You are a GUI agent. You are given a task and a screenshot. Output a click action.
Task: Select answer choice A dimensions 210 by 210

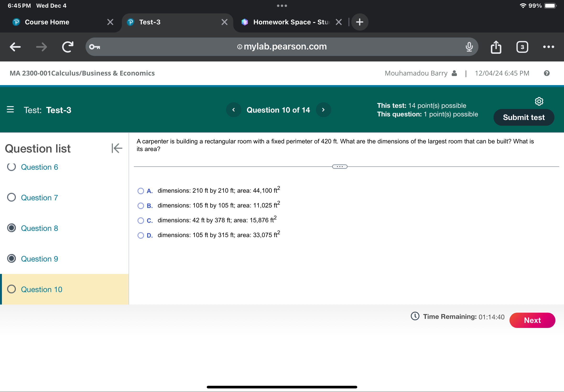[141, 190]
